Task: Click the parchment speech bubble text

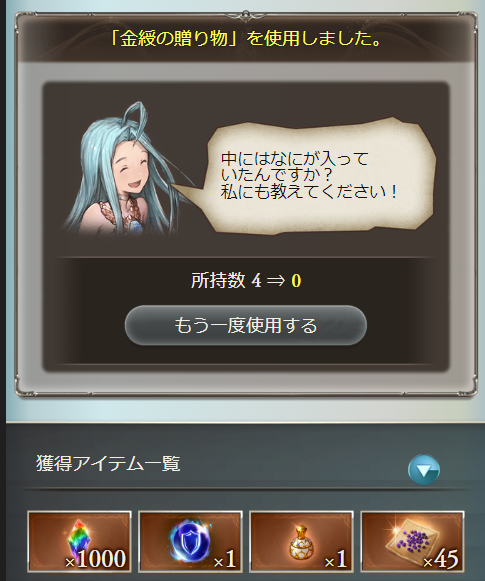Action: [x=309, y=175]
